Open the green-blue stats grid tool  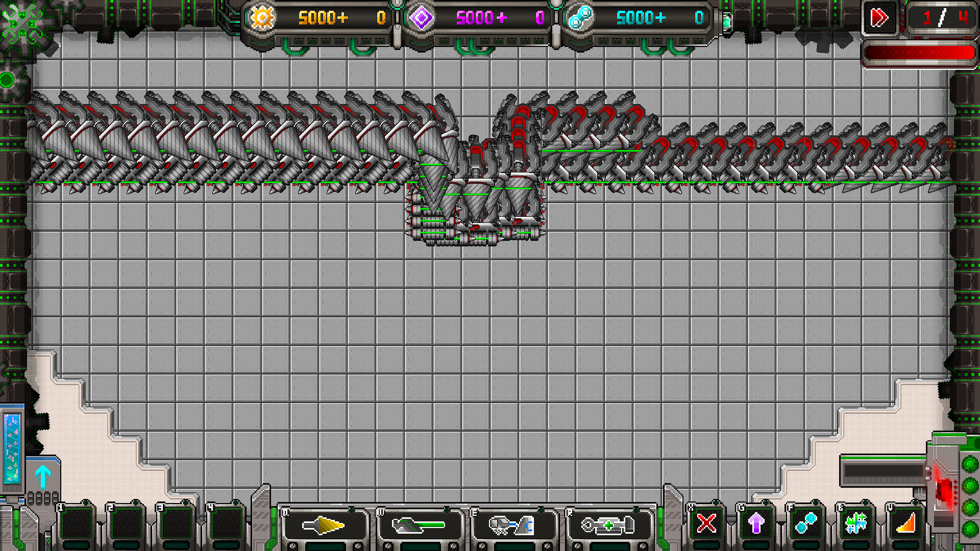point(856,523)
